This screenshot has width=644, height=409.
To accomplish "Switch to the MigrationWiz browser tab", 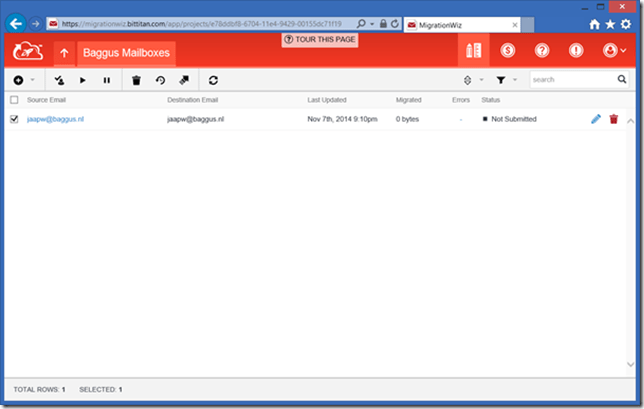I will [460, 23].
